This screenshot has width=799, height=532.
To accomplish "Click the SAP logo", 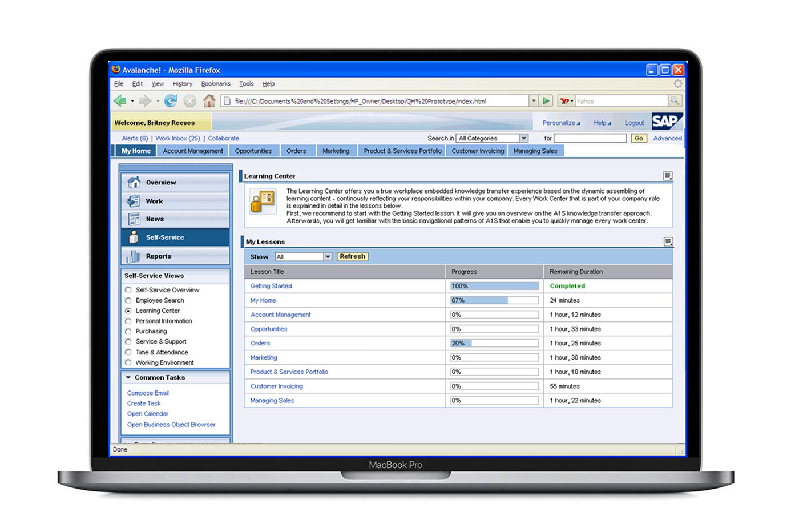I will pos(665,122).
